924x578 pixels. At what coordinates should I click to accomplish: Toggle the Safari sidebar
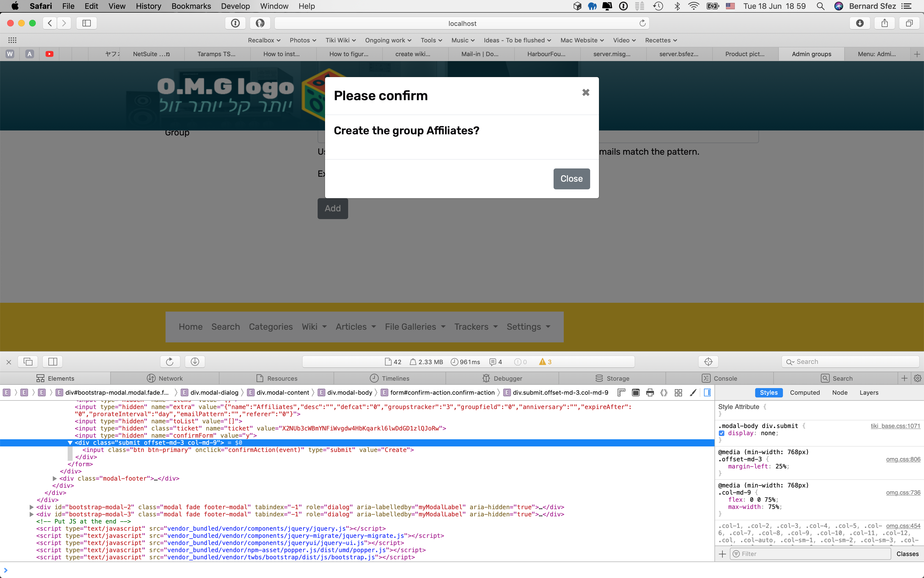tap(87, 23)
